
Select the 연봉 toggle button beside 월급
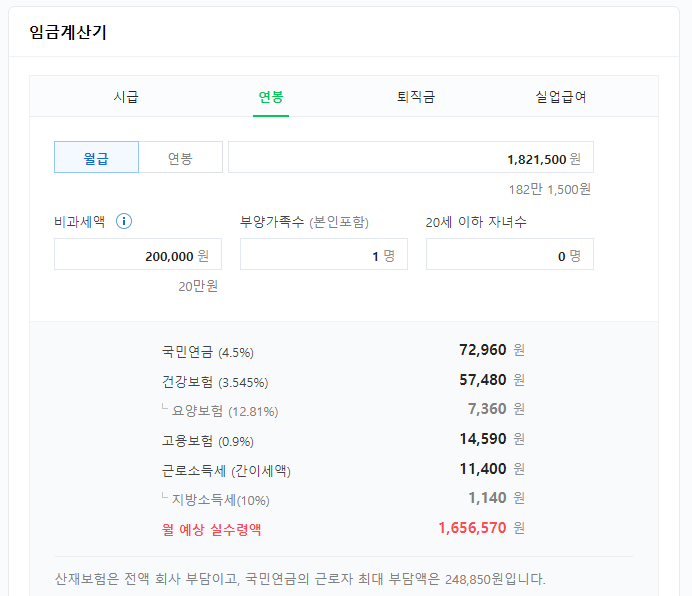(181, 157)
